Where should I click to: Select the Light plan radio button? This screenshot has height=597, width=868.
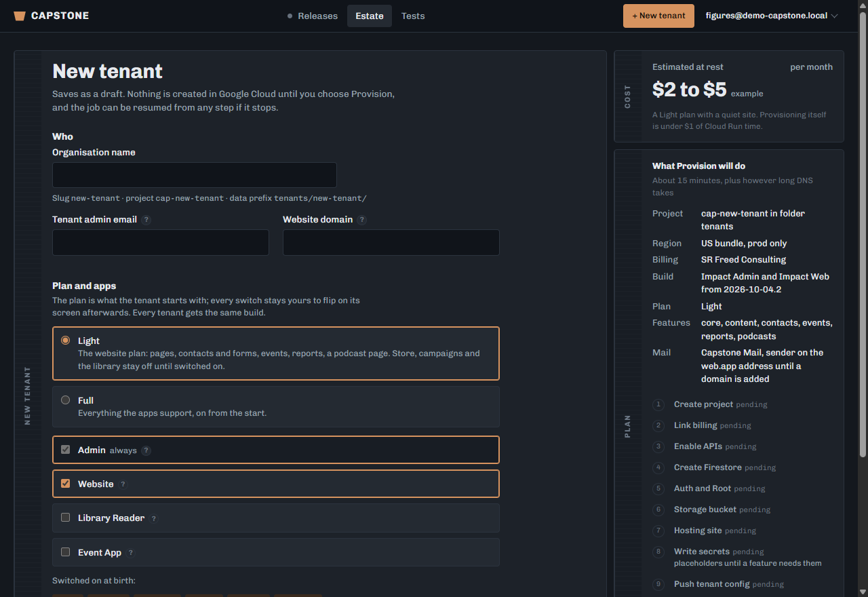coord(66,341)
